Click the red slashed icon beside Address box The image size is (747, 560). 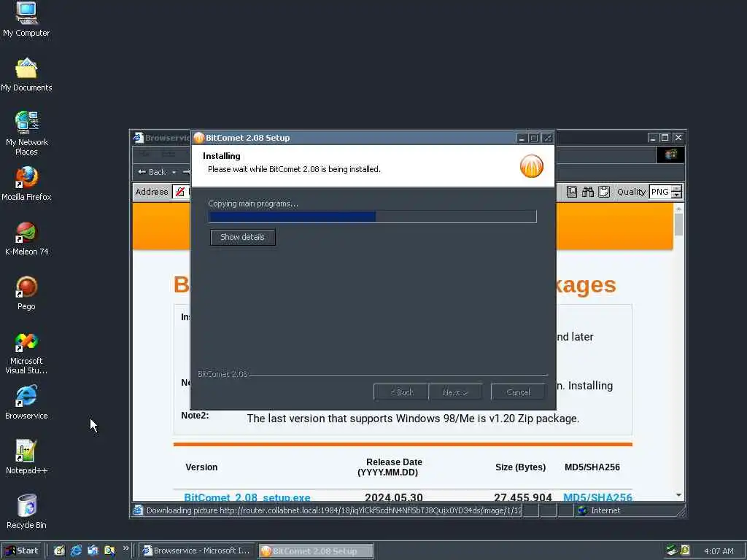(x=180, y=192)
